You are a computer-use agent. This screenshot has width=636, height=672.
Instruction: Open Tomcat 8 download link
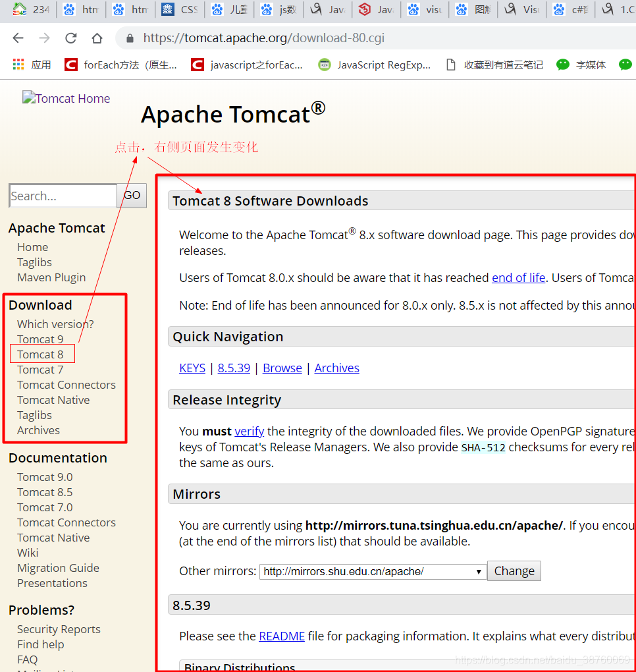click(40, 354)
